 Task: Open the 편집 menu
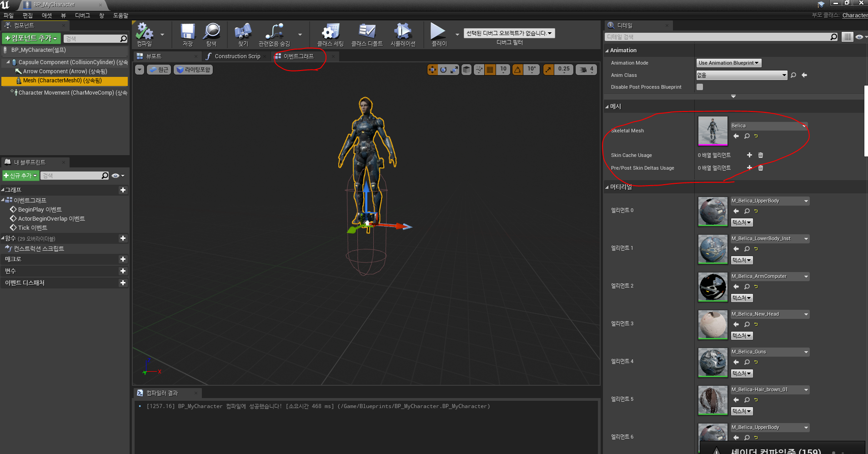click(x=28, y=15)
